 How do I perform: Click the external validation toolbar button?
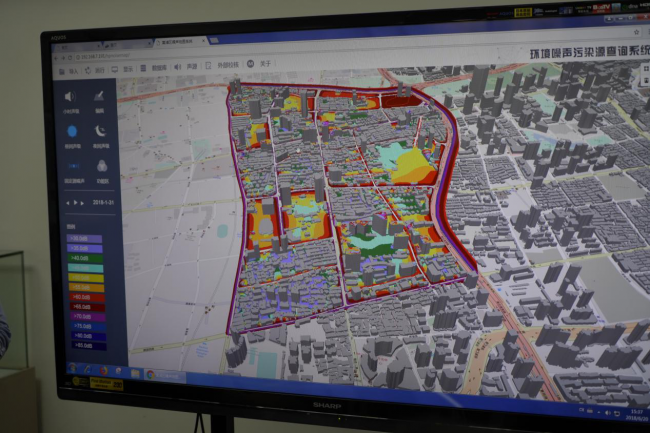point(222,65)
